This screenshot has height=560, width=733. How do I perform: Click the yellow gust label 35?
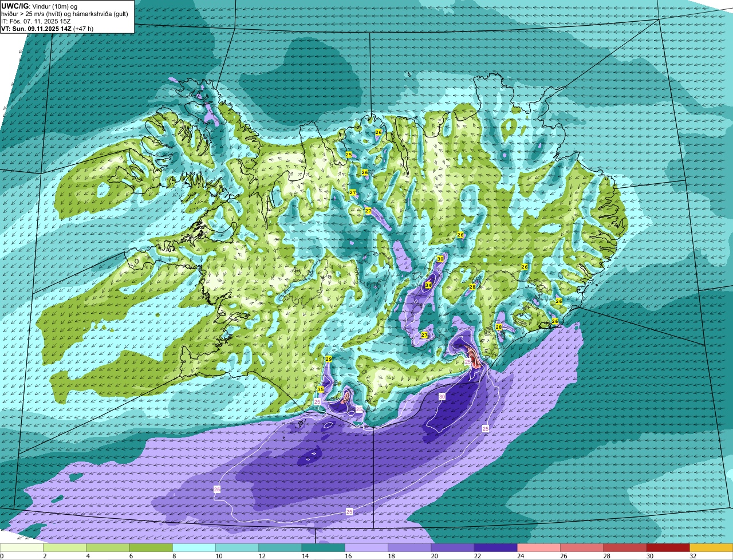[x=320, y=389]
